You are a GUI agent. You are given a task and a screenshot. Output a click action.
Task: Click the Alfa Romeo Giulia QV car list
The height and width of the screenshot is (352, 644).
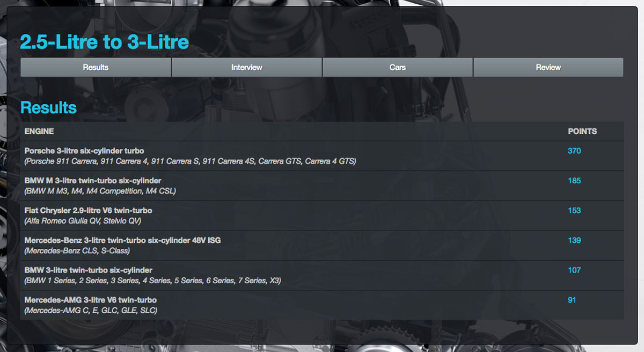click(83, 221)
